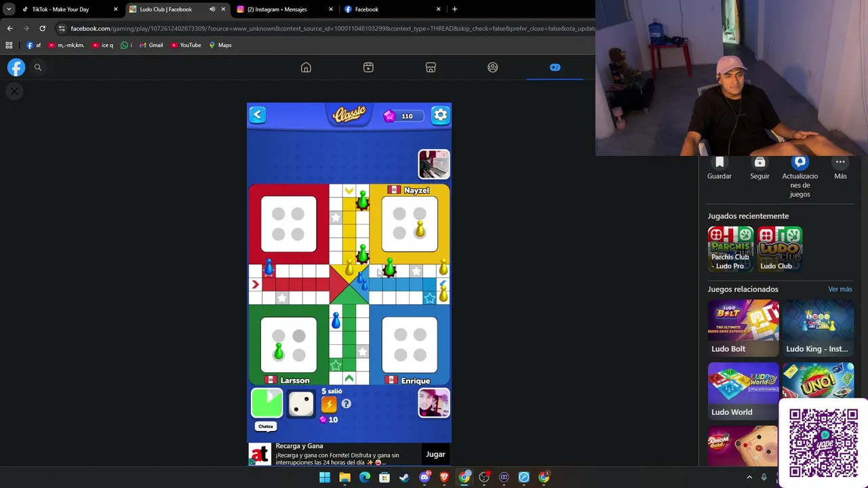Click the Recarga y Gana ad title
The width and height of the screenshot is (868, 488).
(299, 446)
